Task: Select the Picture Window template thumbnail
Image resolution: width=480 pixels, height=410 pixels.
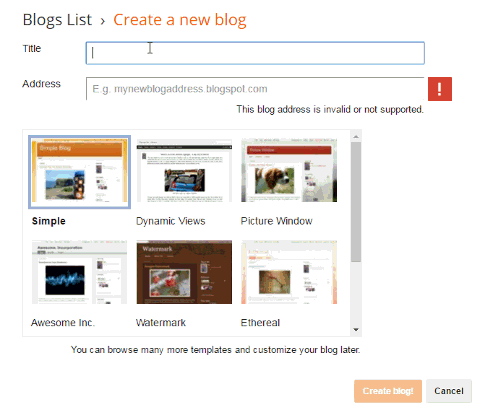Action: click(x=289, y=170)
